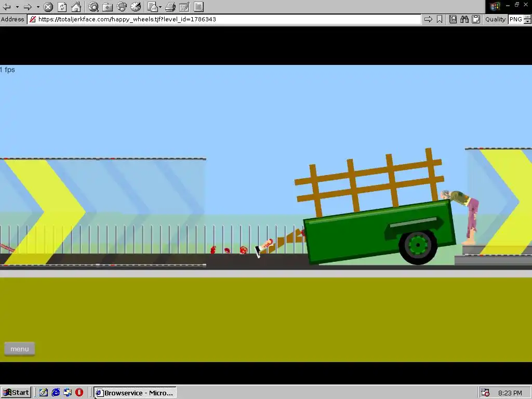Stop page loading with the X button

tap(48, 7)
